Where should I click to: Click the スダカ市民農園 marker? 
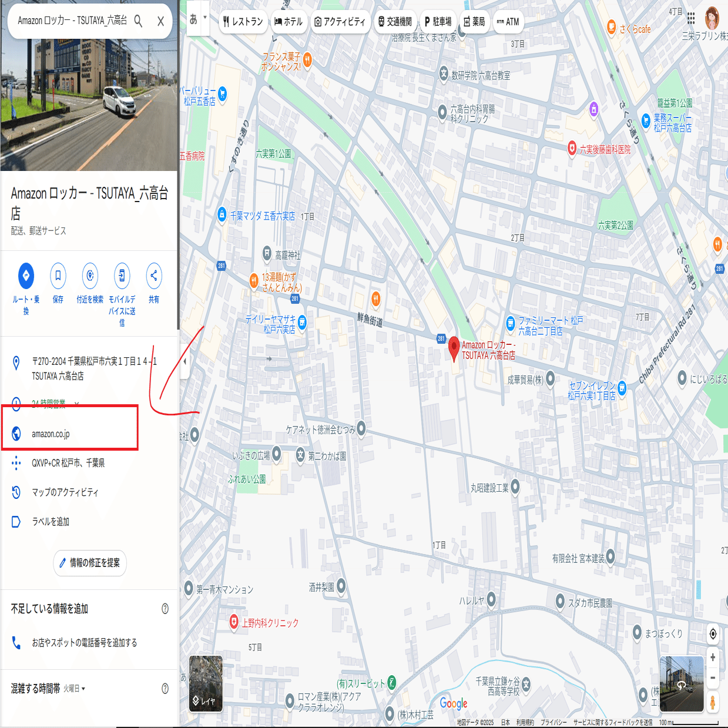[x=560, y=600]
